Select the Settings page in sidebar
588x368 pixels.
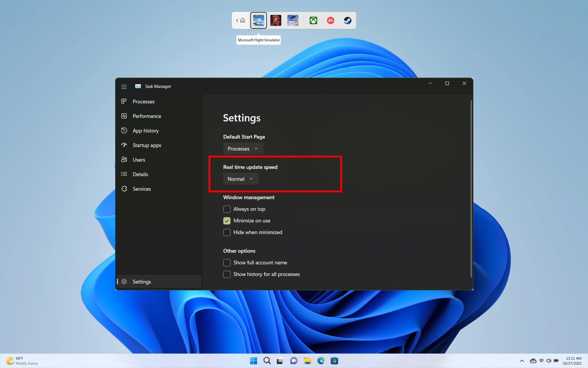[159, 281]
